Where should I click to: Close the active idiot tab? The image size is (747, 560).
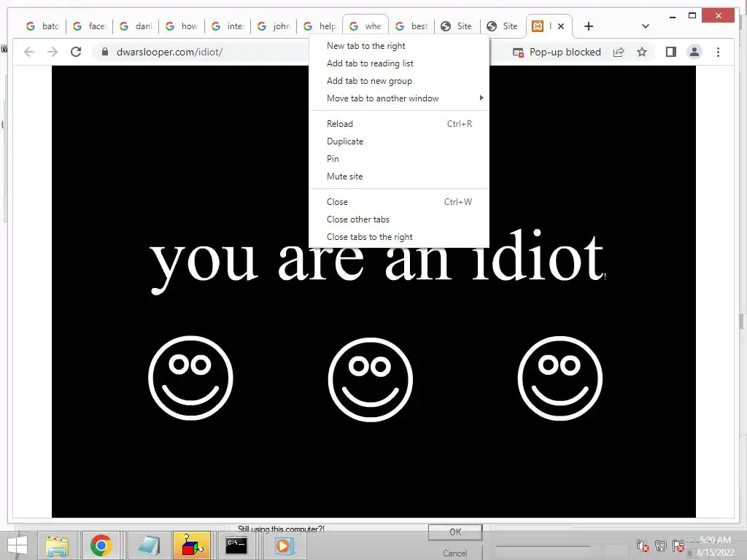pyautogui.click(x=561, y=26)
